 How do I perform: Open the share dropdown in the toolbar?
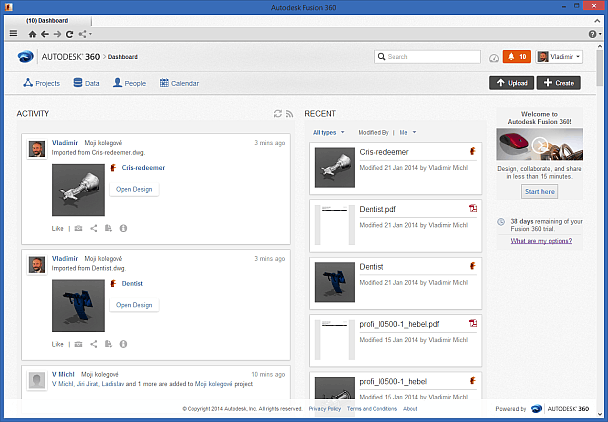[x=85, y=34]
